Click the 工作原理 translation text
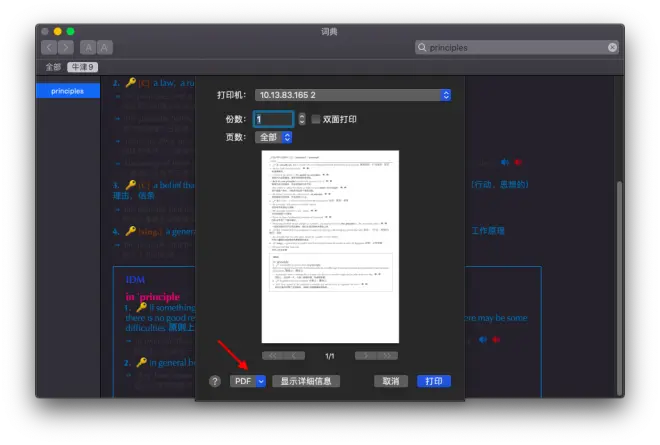 click(x=488, y=231)
